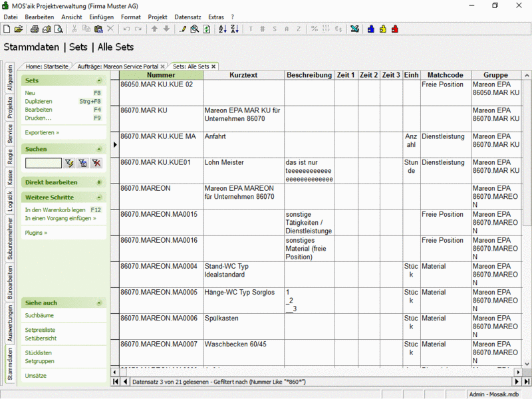The width and height of the screenshot is (532, 399).
Task: Open the Datensatz menu
Action: coord(188,17)
